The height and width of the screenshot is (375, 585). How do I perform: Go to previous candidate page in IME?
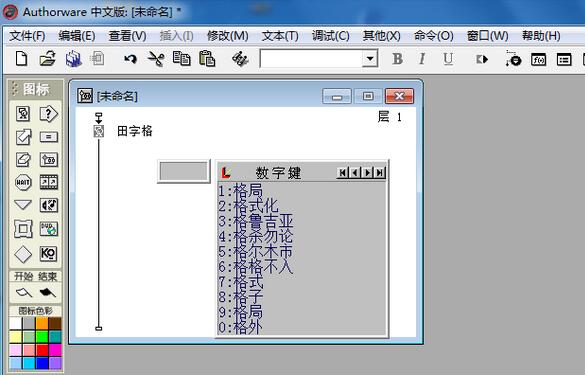[x=355, y=172]
